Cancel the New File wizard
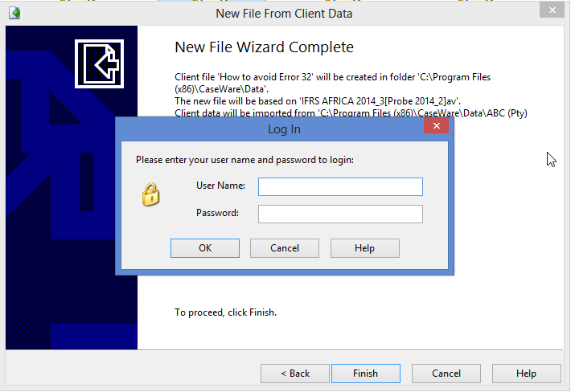Viewport: 571px width, 392px height. pyautogui.click(x=446, y=374)
